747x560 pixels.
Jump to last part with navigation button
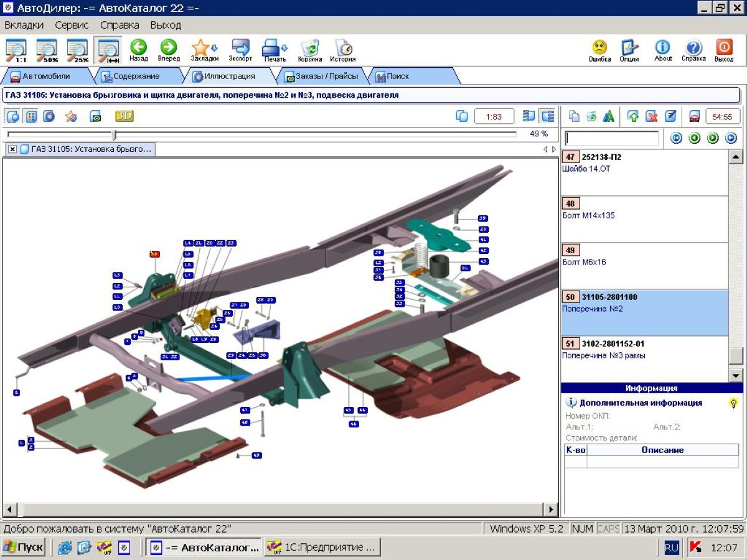(731, 138)
